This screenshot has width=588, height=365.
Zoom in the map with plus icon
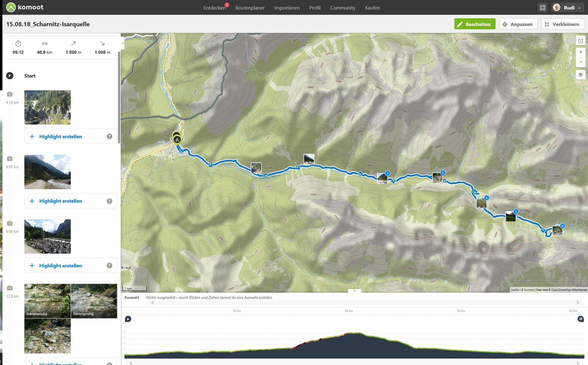pos(581,52)
